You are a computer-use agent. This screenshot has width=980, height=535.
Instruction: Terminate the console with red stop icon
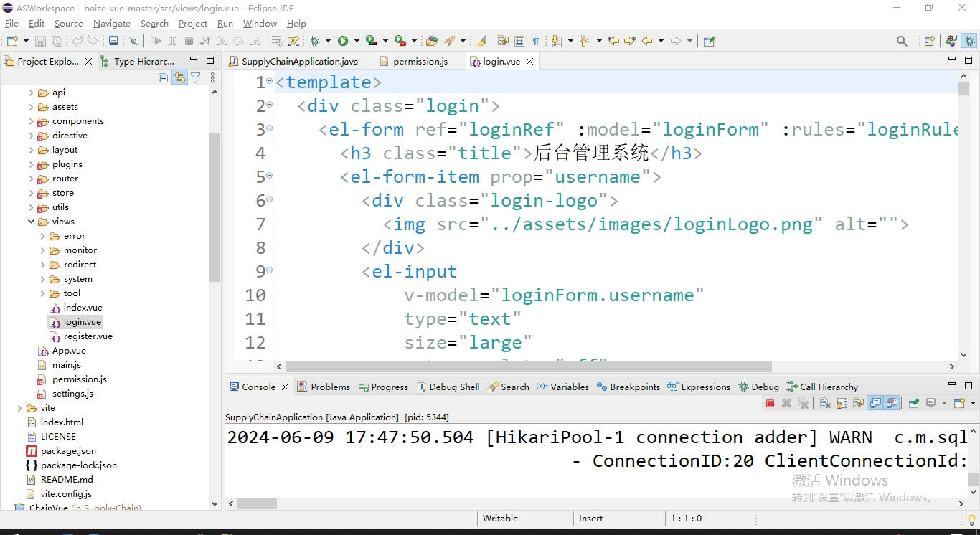770,403
